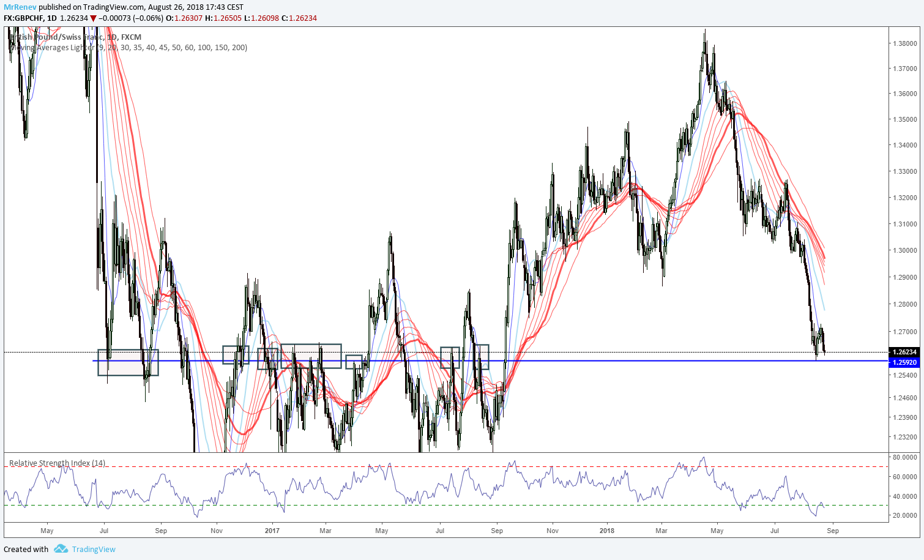
Task: Select the FX:GBPCHF symbol label
Action: tap(23, 18)
